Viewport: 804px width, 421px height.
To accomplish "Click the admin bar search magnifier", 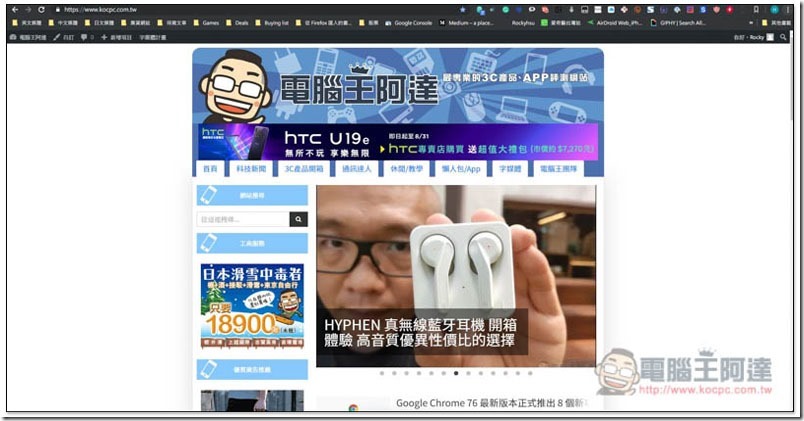I will click(x=783, y=37).
